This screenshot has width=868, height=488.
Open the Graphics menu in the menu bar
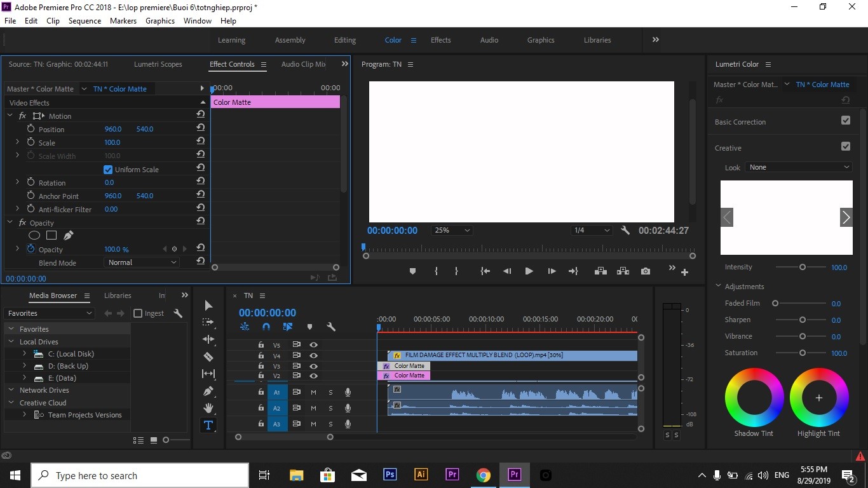pyautogui.click(x=160, y=21)
